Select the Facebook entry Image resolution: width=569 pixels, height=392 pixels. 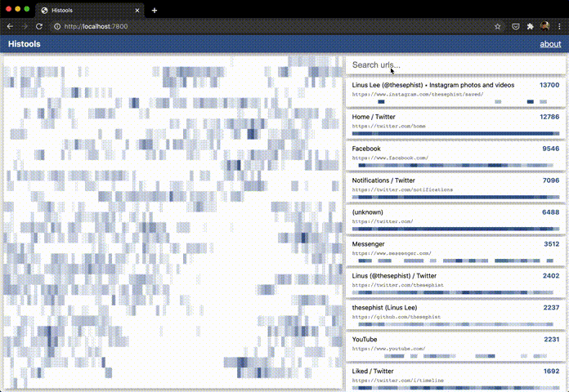pyautogui.click(x=455, y=156)
